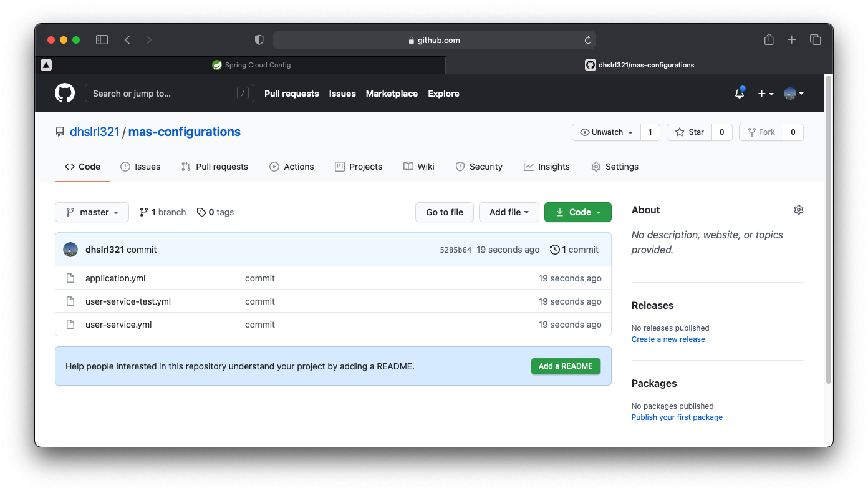Open Pull requests in the top navigation

point(291,94)
